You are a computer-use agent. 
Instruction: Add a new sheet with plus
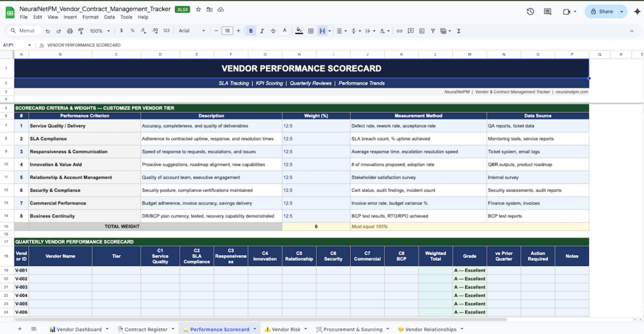(19, 329)
